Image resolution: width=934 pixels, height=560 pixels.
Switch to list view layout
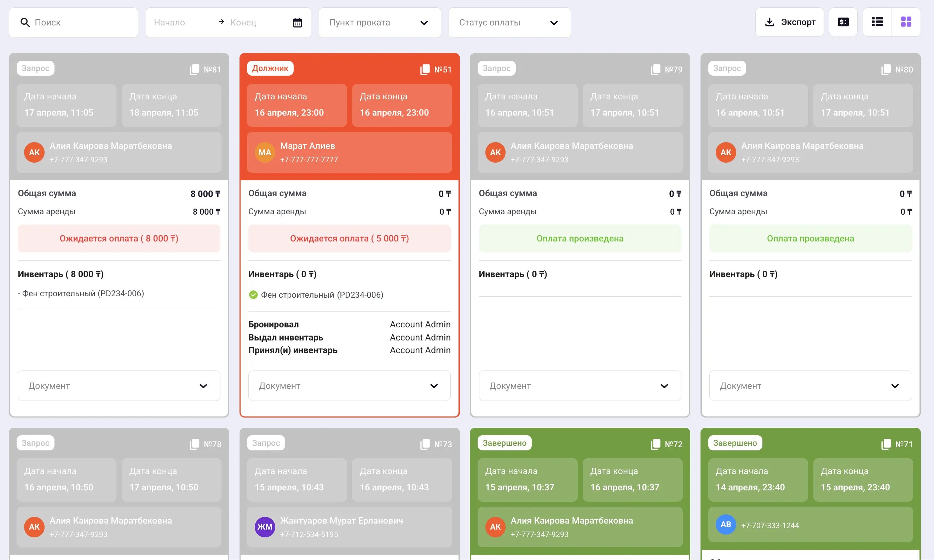(x=877, y=22)
